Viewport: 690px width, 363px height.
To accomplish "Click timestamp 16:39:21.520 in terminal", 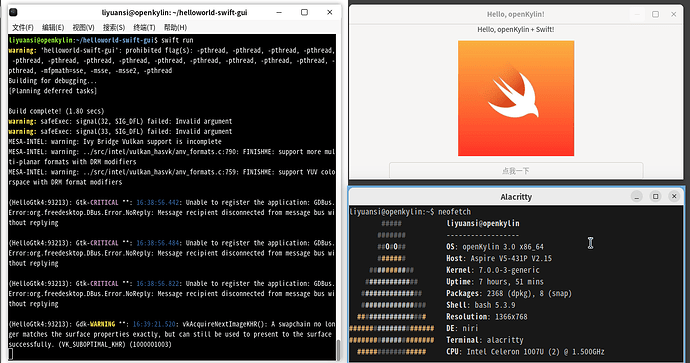I will point(154,324).
